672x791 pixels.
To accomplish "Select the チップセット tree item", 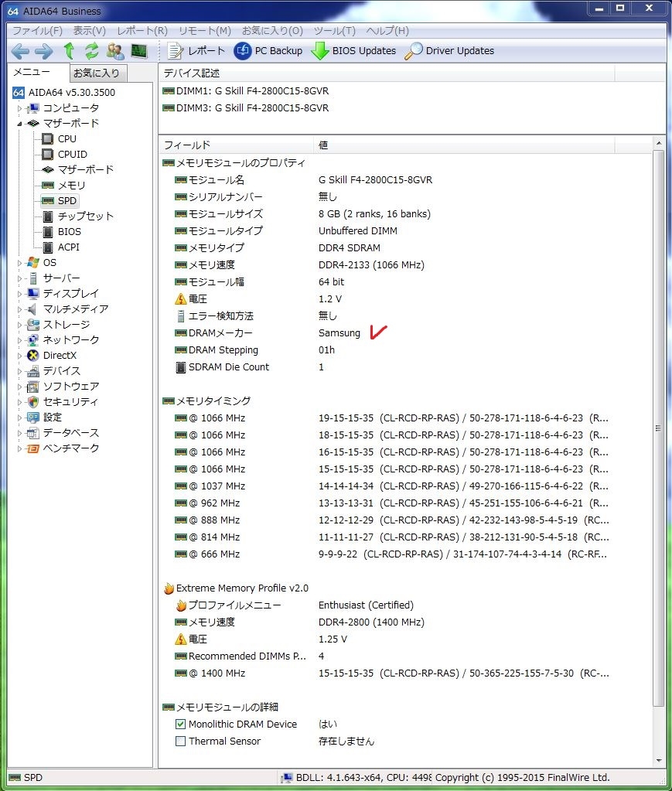I will pyautogui.click(x=77, y=217).
